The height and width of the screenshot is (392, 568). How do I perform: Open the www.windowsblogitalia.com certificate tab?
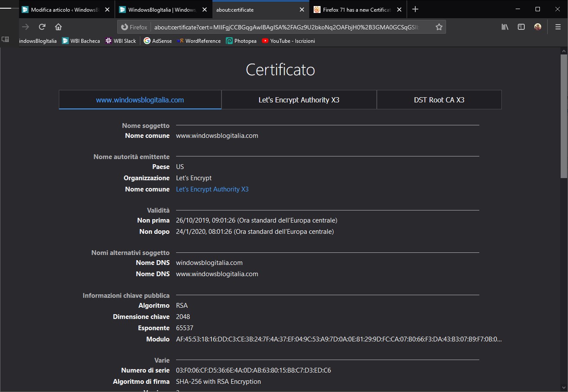click(140, 100)
